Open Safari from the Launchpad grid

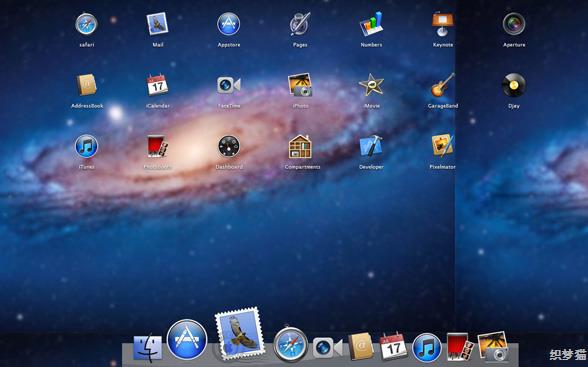(x=86, y=24)
